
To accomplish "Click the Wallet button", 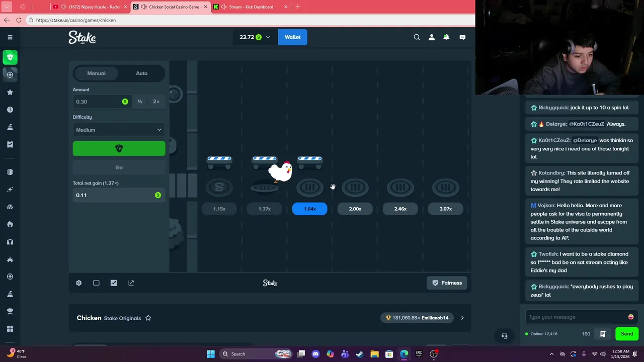I will [292, 37].
